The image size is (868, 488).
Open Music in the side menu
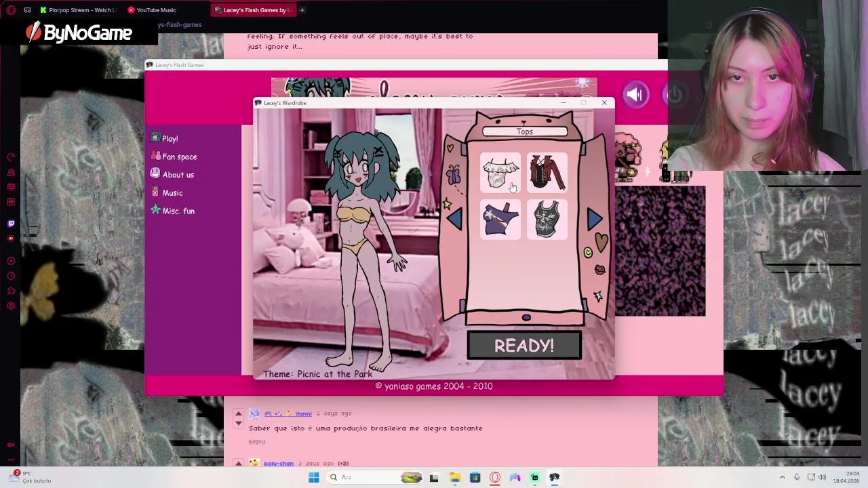[167, 192]
